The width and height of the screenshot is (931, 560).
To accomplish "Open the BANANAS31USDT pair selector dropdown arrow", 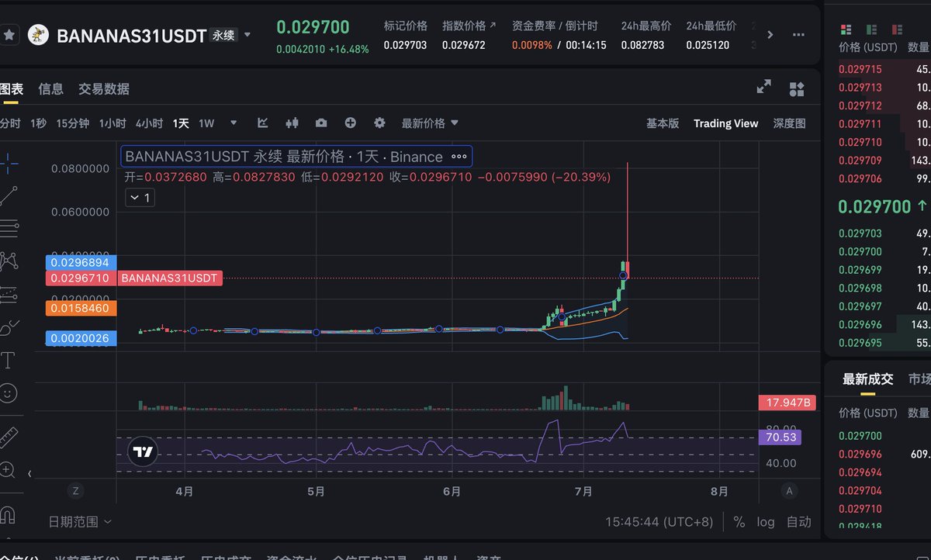I will point(247,35).
